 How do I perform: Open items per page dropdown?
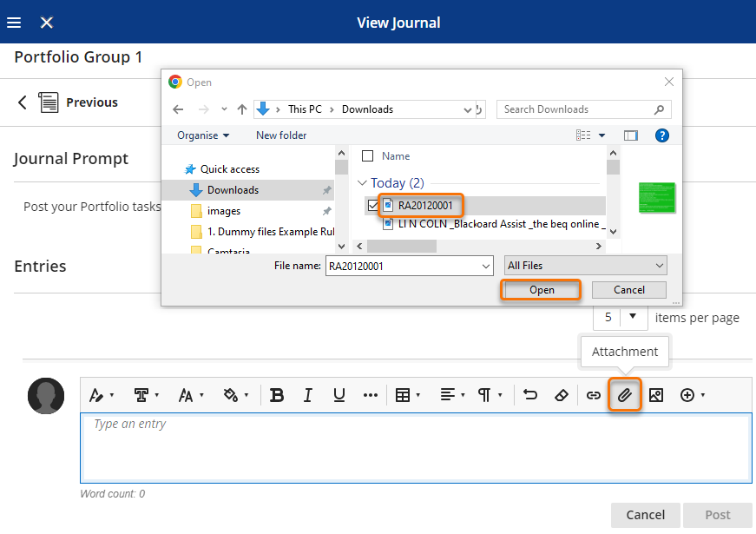click(x=620, y=318)
